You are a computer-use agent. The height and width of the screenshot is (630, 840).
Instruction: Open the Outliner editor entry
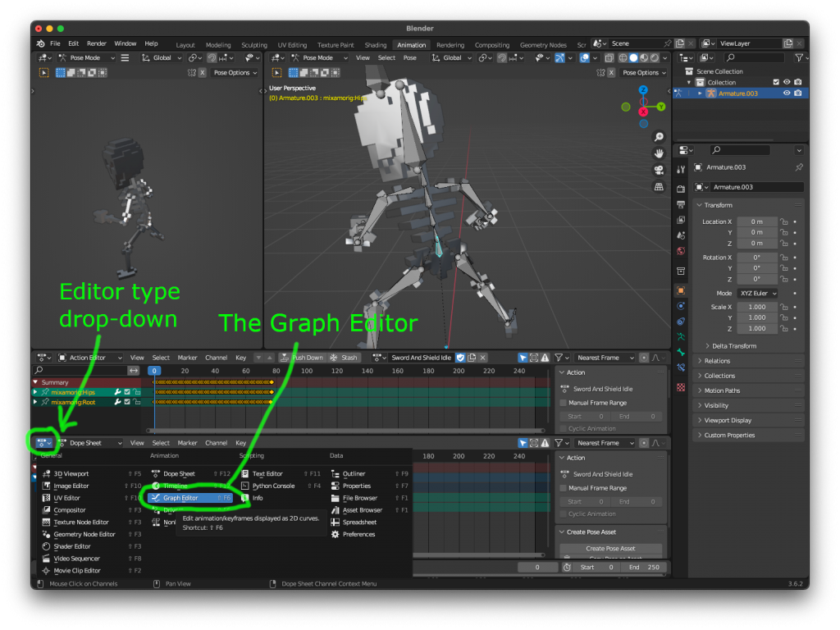(354, 473)
